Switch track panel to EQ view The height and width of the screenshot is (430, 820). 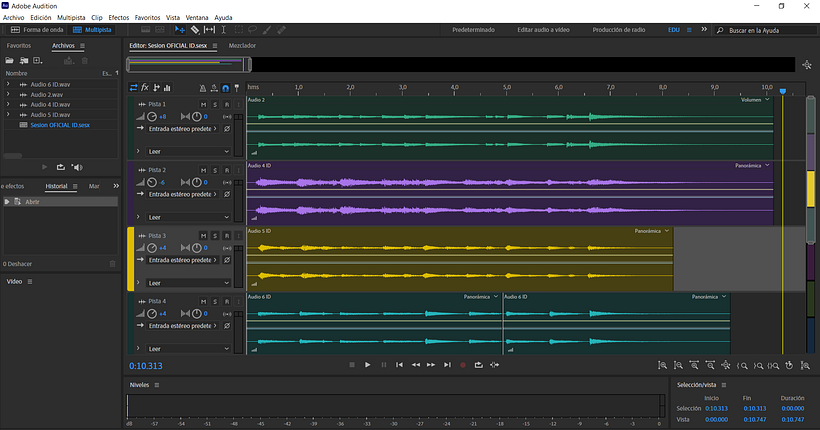point(167,87)
